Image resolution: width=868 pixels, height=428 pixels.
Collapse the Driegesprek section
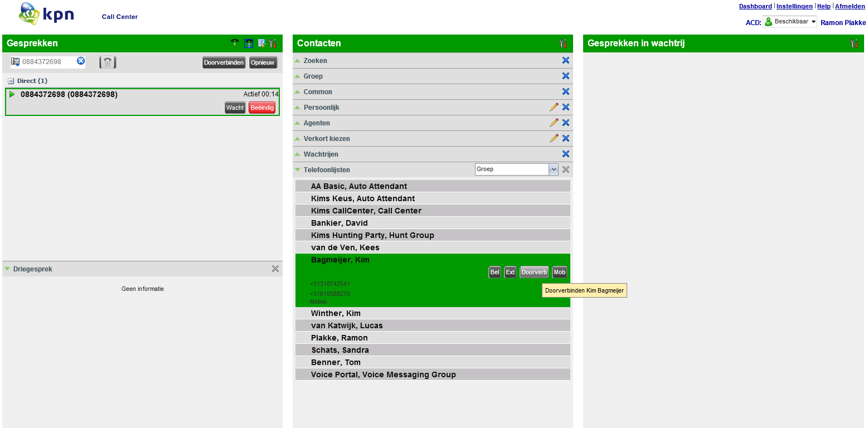tap(7, 269)
